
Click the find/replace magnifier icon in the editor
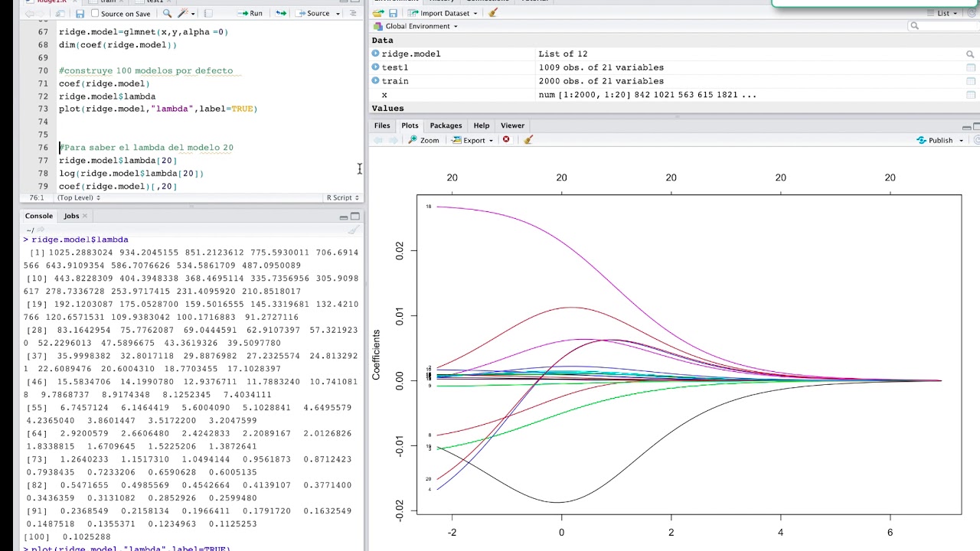pyautogui.click(x=167, y=14)
